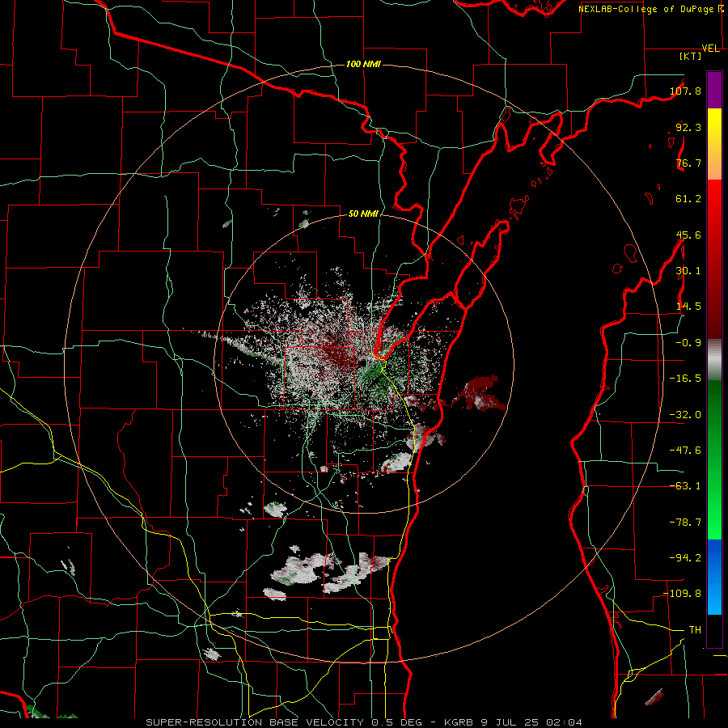Select the -63.1 velocity scale value
The width and height of the screenshot is (728, 728).
pyautogui.click(x=685, y=486)
